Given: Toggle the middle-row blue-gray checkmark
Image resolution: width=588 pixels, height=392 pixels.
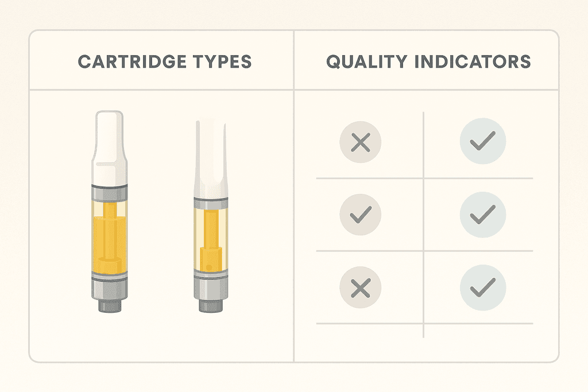Looking at the screenshot, I should click(x=482, y=215).
